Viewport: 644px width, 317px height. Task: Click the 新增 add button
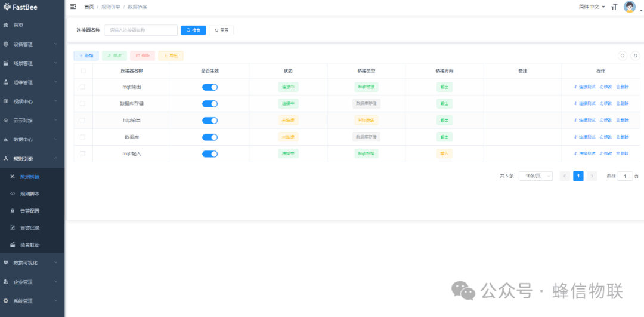pos(86,56)
